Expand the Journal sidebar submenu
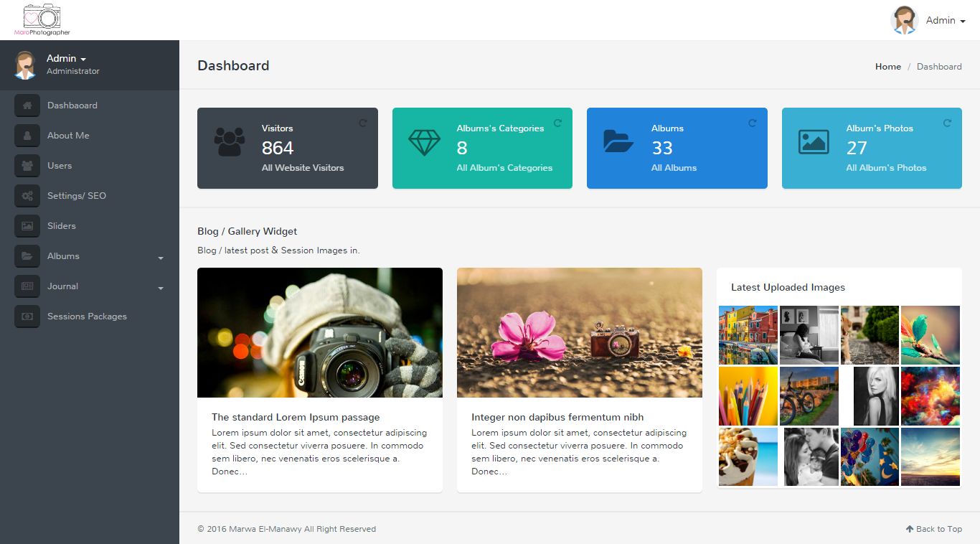The width and height of the screenshot is (980, 544). (x=161, y=288)
